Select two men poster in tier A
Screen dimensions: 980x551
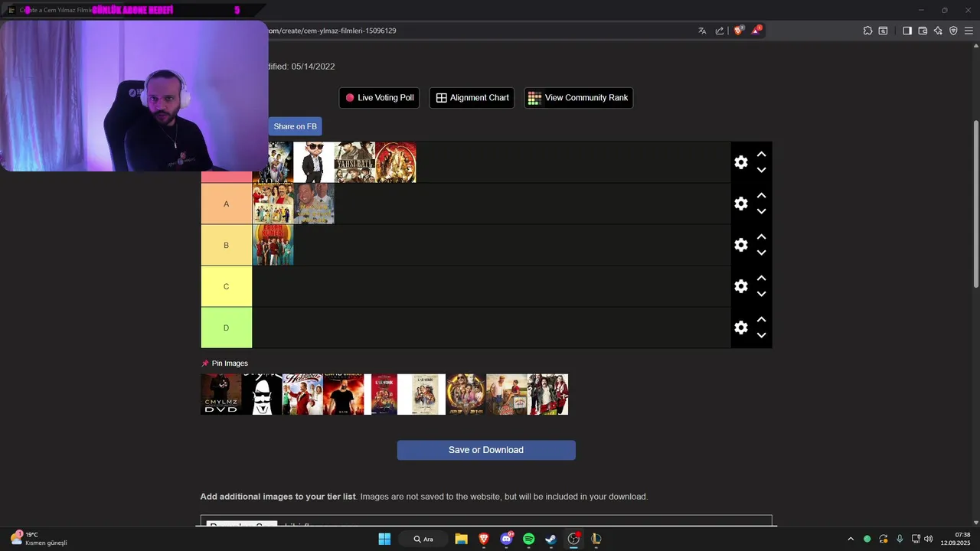[x=314, y=204]
